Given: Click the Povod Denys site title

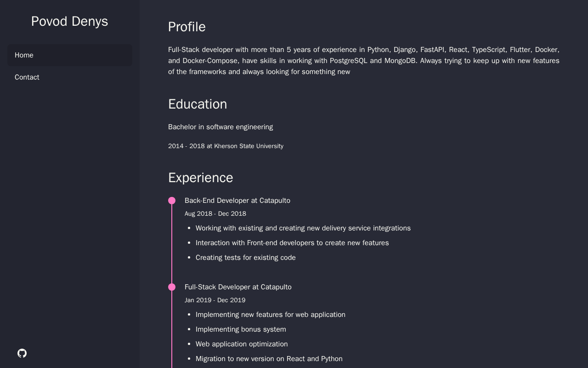Looking at the screenshot, I should click(70, 21).
